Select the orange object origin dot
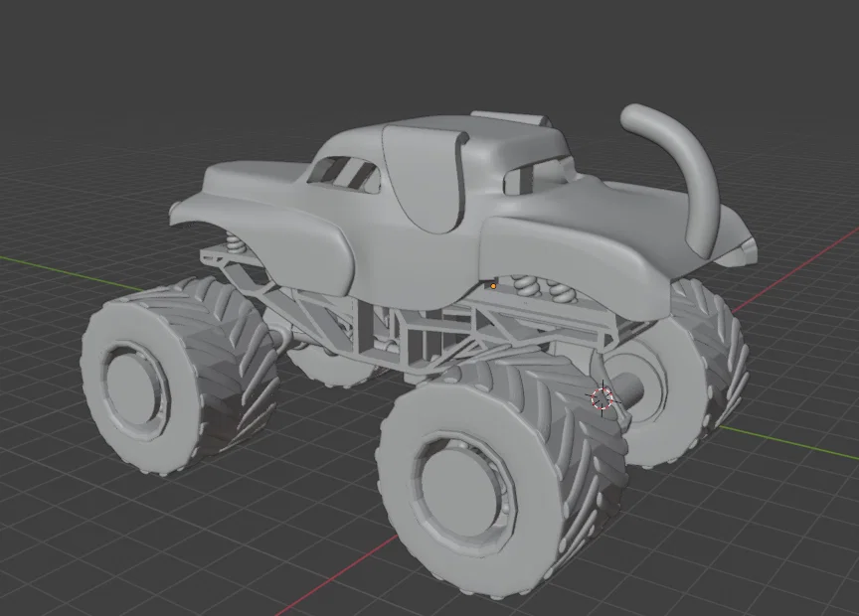859x616 pixels. click(x=493, y=286)
